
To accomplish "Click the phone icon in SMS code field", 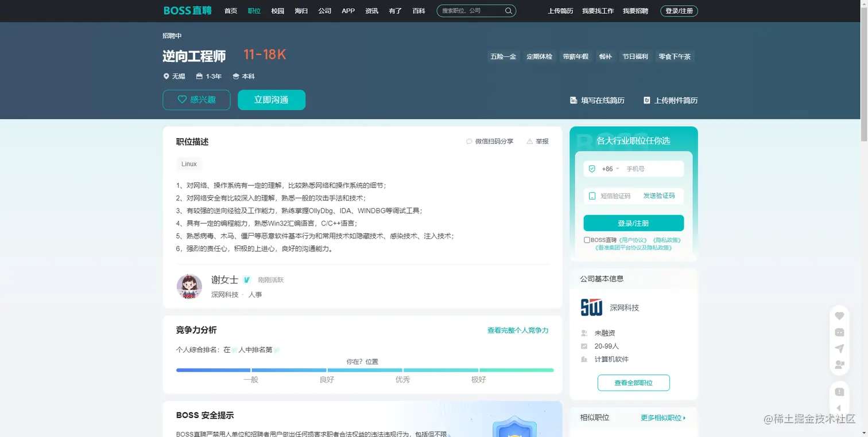I will coord(592,196).
